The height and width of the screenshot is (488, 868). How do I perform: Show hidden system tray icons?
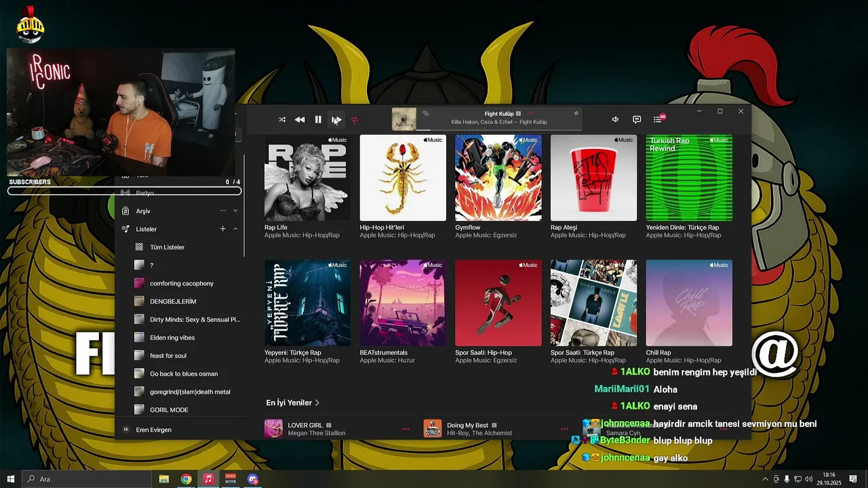pos(766,479)
